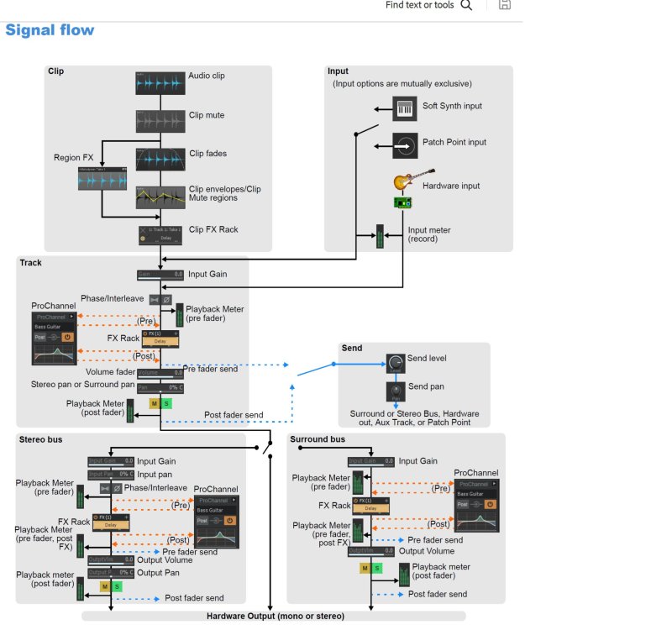Screen dimensions: 672x630
Task: Click the Signal flow heading
Action: tap(49, 30)
